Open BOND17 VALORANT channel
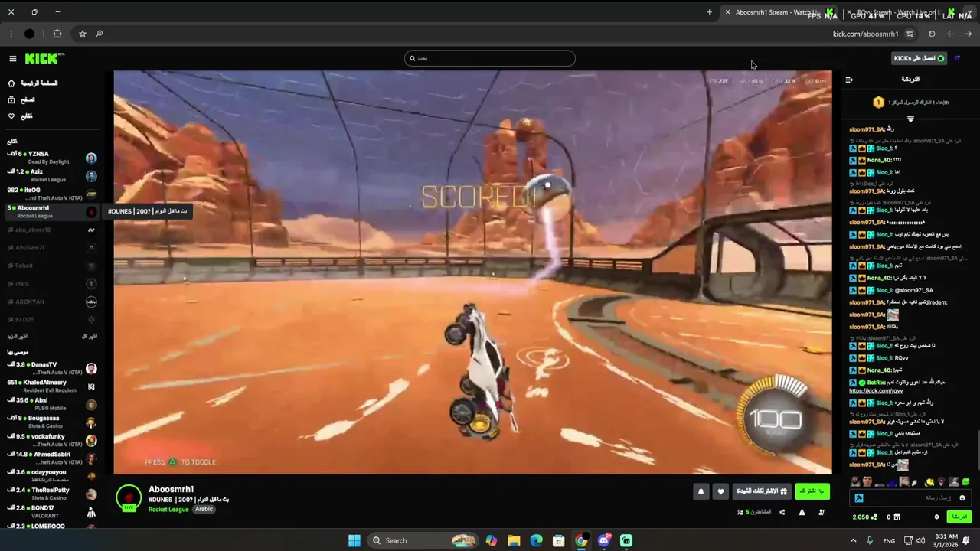Image resolution: width=980 pixels, height=551 pixels. 52,511
